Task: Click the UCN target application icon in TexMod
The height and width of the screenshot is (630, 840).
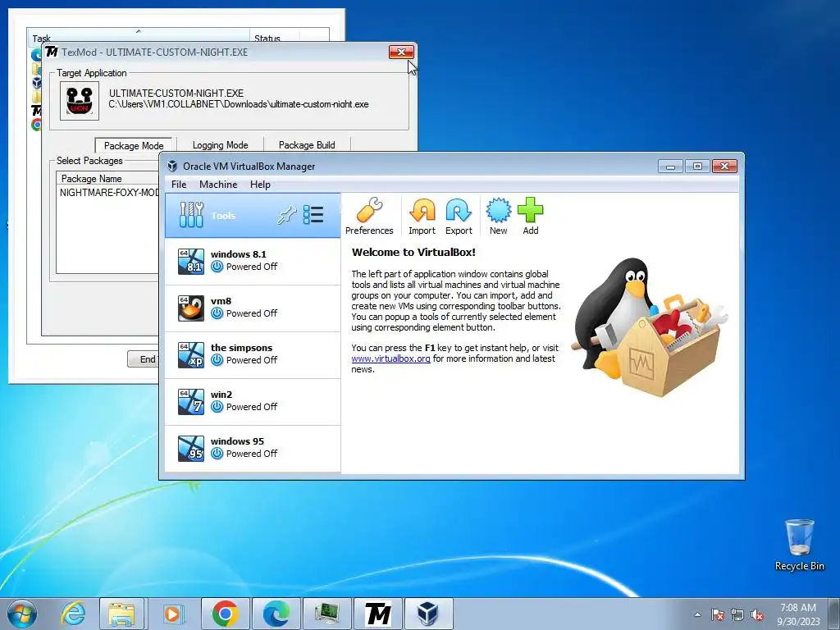Action: (x=80, y=101)
